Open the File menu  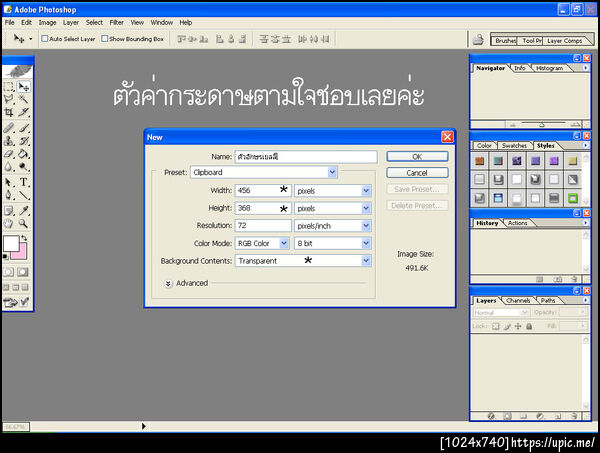click(x=10, y=23)
